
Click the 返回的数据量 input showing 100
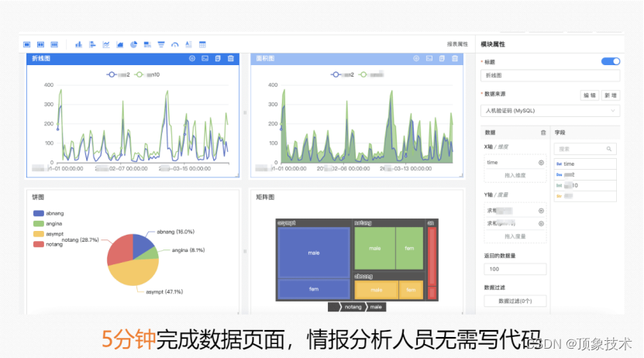[515, 270]
